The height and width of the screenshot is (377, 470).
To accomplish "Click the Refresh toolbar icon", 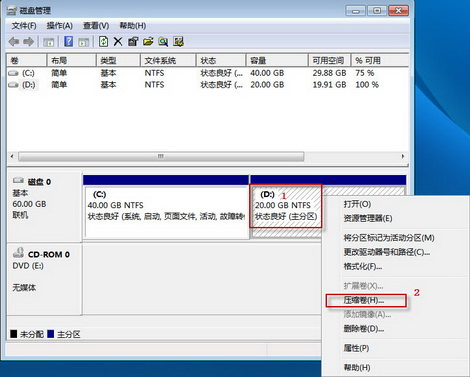I will click(x=103, y=42).
